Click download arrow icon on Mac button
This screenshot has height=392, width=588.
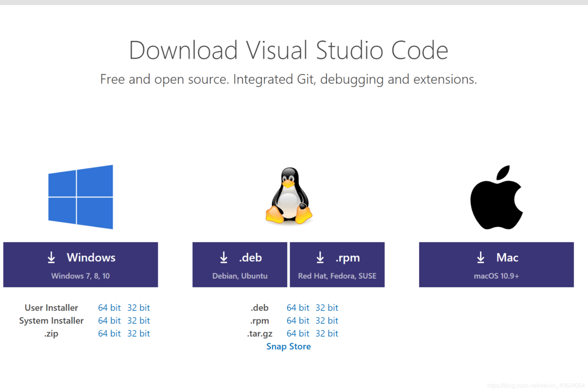pos(481,257)
